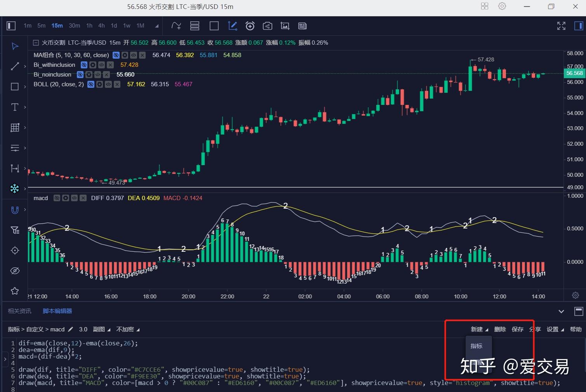Image resolution: width=586 pixels, height=392 pixels.
Task: Open the news panel icon
Action: pyautogui.click(x=303, y=26)
